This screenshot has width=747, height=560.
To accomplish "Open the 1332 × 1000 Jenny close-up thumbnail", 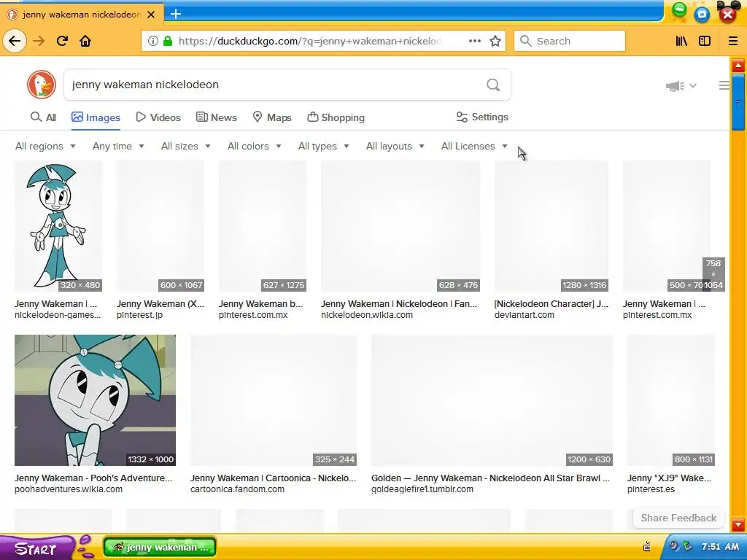I will pos(95,400).
